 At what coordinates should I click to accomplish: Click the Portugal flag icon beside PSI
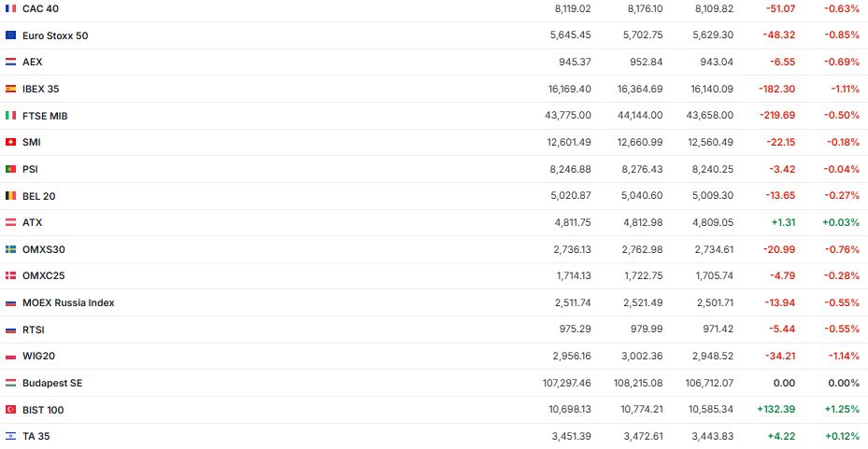[10, 169]
